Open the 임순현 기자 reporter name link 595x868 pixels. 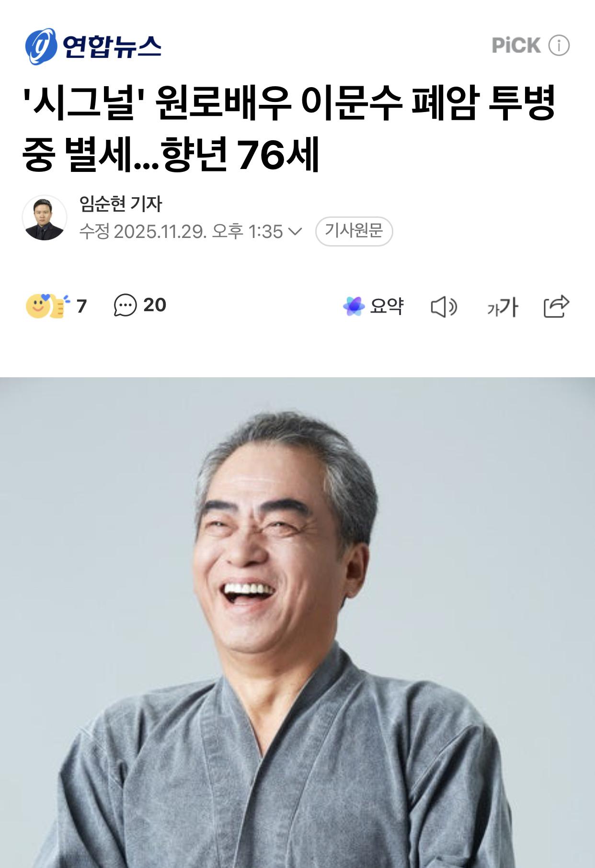point(121,203)
